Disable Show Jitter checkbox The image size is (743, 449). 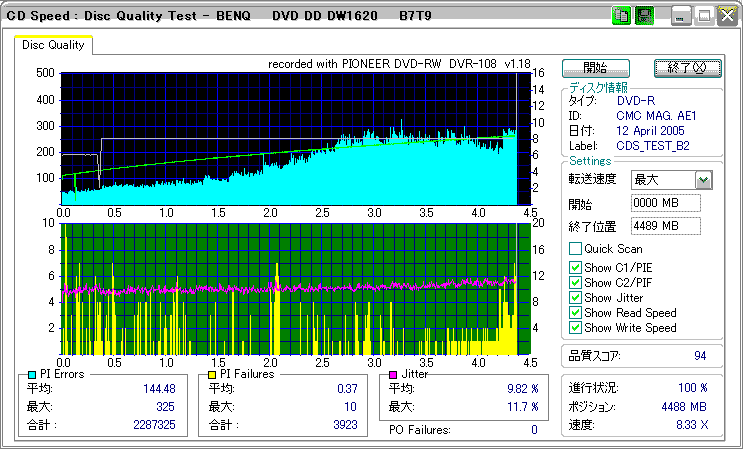point(575,298)
